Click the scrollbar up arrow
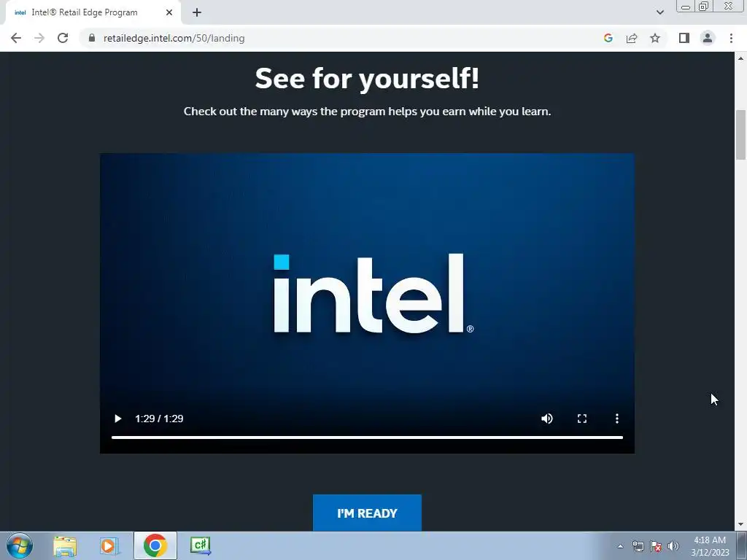This screenshot has height=560, width=747. click(740, 58)
